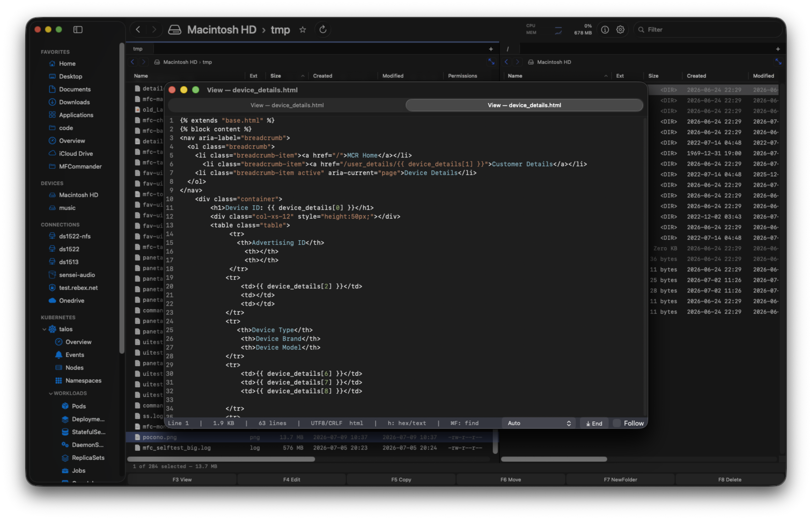812x520 pixels.
Task: Expand the left panel with the arrows icon
Action: [491, 62]
